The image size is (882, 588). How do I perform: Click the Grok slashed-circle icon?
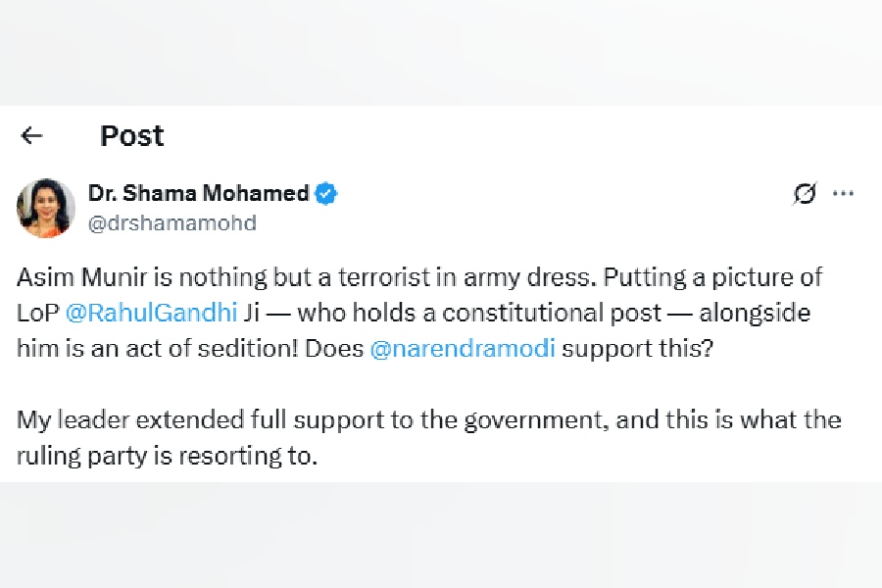tap(804, 194)
